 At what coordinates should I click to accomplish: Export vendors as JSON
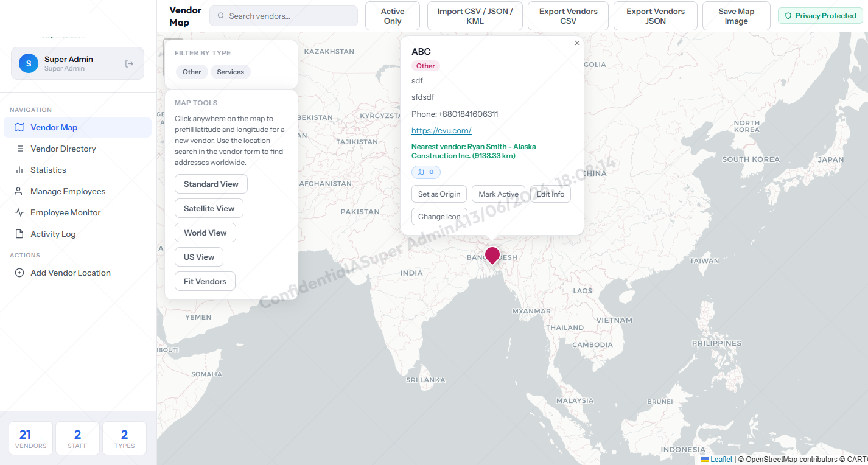[656, 16]
